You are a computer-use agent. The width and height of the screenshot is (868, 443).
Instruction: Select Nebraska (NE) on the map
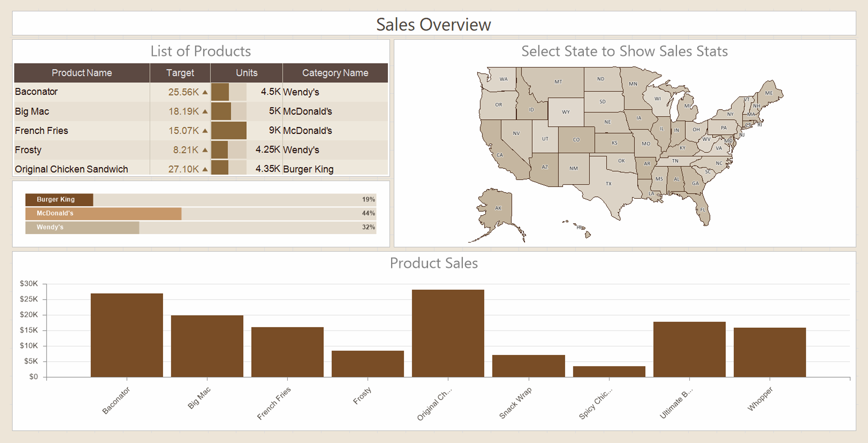tap(608, 122)
